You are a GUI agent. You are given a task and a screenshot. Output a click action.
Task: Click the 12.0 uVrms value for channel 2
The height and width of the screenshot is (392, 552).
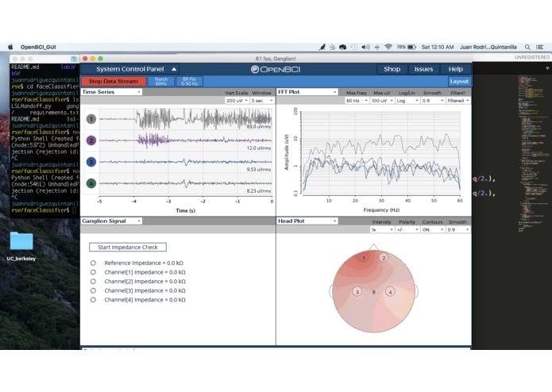(259, 148)
